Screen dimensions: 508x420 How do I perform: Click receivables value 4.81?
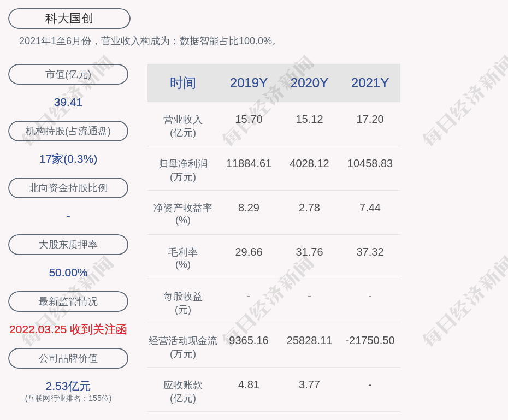point(249,384)
